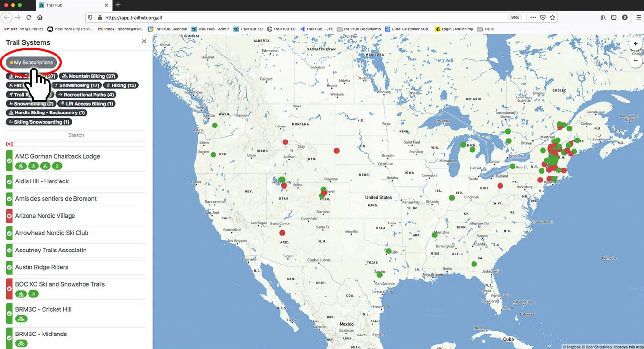Image resolution: width=644 pixels, height=349 pixels.
Task: Select the green map marker in Oregon
Action: point(214,154)
